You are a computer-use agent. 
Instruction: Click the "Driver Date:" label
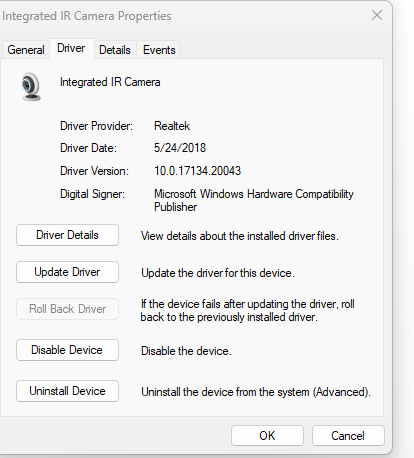click(x=88, y=148)
